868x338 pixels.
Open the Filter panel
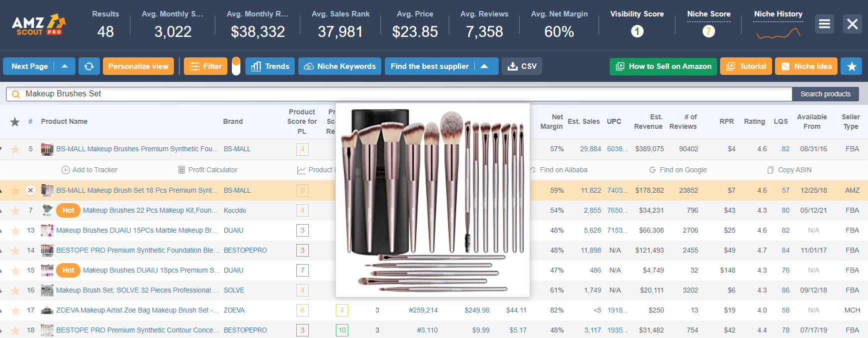point(205,66)
